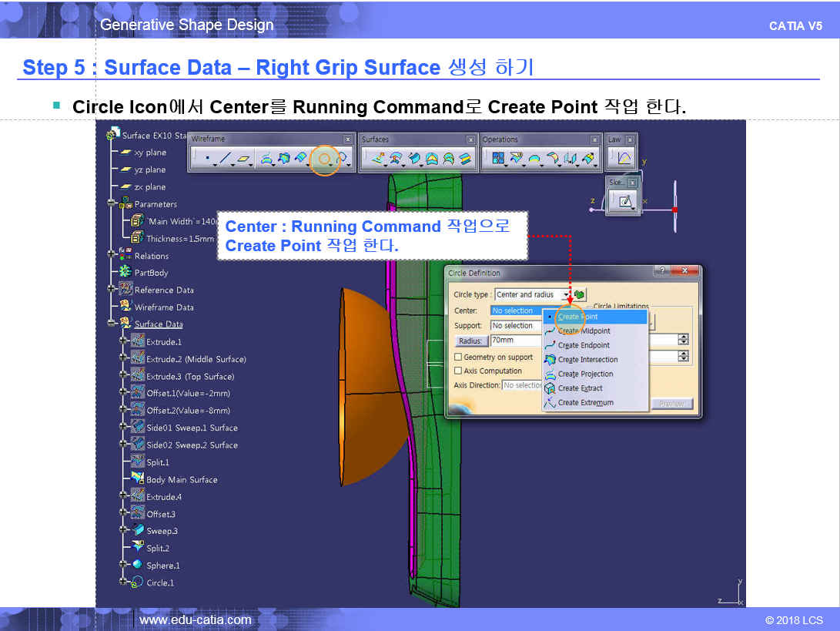Image resolution: width=840 pixels, height=631 pixels.
Task: Select the Circle tool in Wireframe toolbar
Action: tap(325, 159)
